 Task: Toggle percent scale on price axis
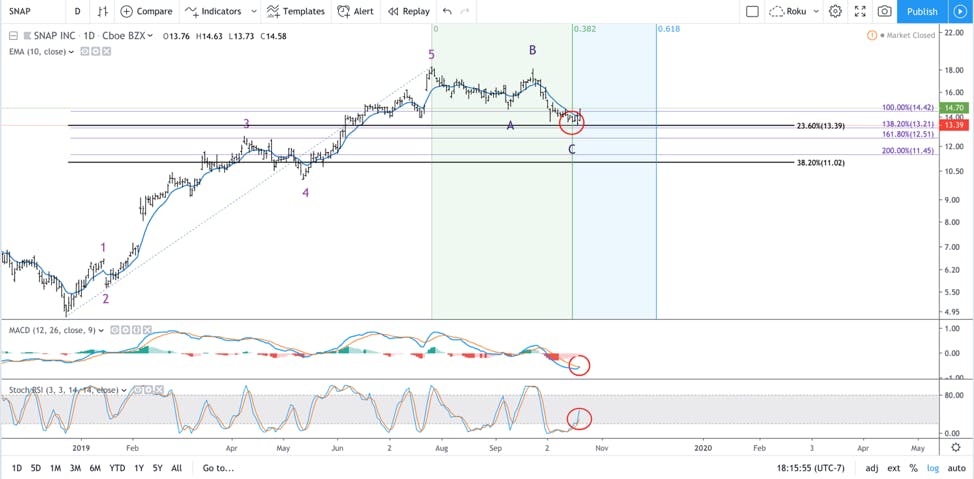pyautogui.click(x=913, y=468)
